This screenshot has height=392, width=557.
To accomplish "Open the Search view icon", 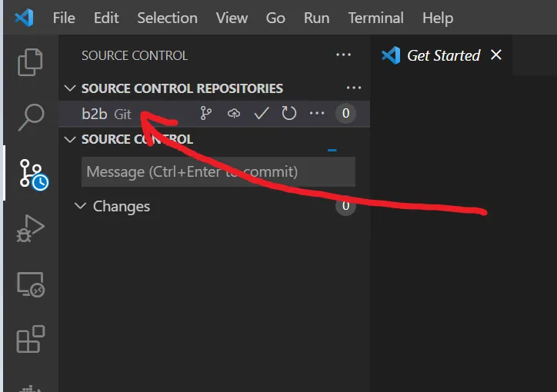I will pos(31,116).
